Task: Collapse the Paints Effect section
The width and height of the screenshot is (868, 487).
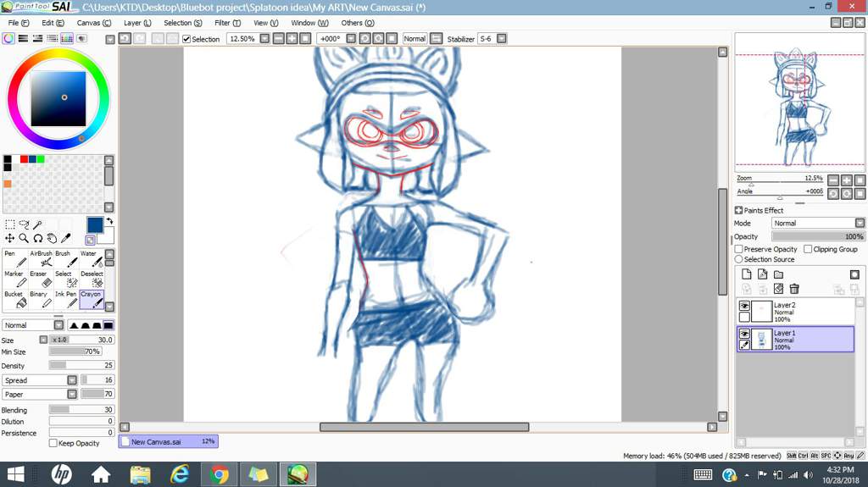Action: point(738,210)
